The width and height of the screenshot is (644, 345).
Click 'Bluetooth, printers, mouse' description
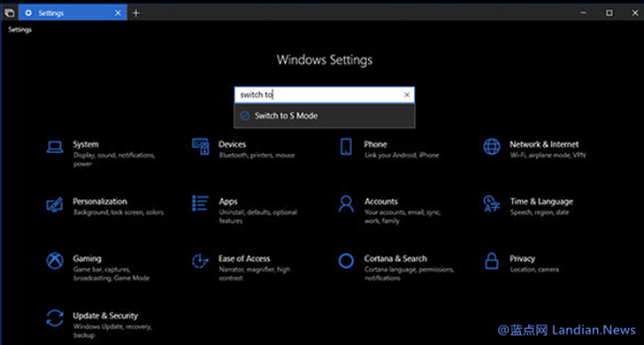tap(257, 156)
